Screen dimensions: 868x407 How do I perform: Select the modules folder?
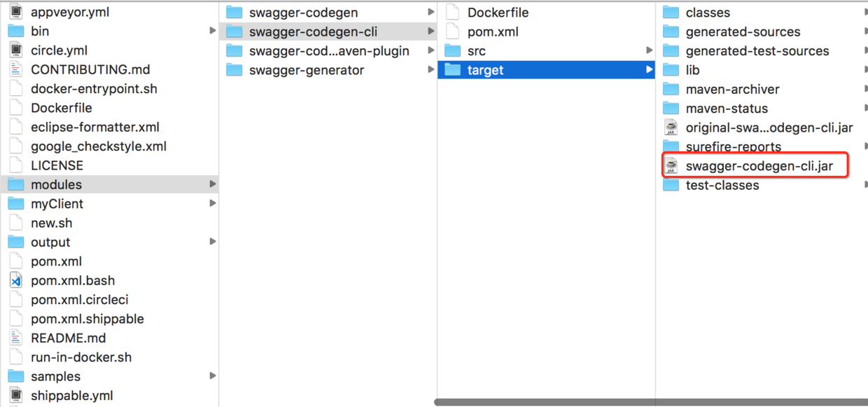click(56, 184)
